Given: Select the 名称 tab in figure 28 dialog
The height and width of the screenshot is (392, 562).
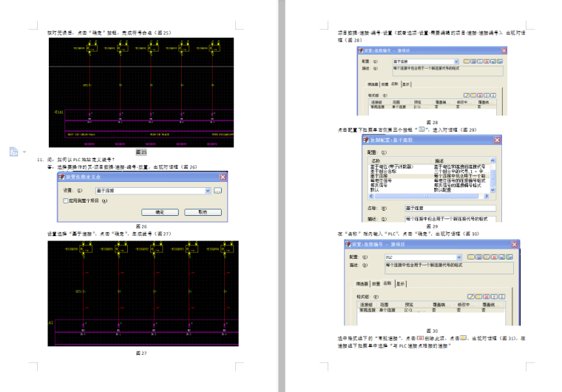Looking at the screenshot, I should coord(395,84).
